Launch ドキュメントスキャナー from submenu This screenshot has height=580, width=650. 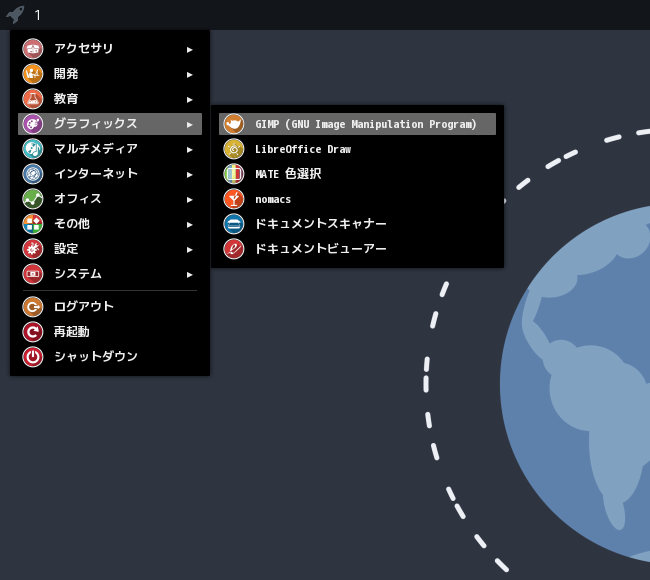[x=357, y=224]
